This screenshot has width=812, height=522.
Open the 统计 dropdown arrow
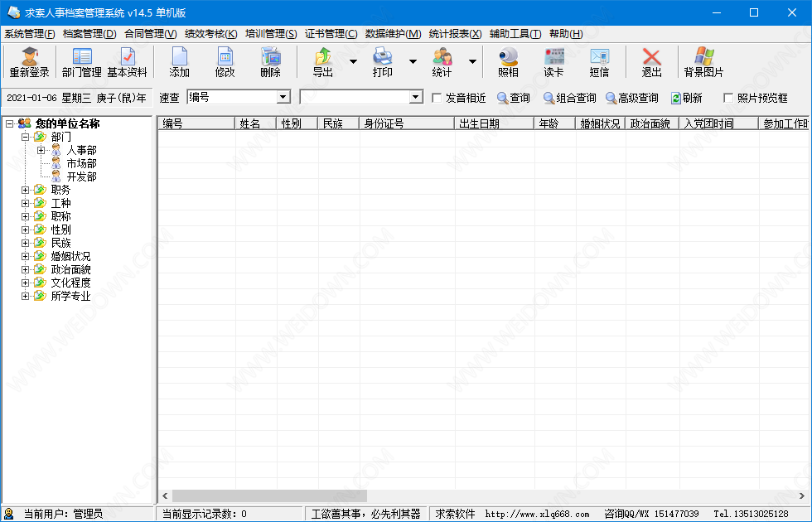tap(472, 61)
